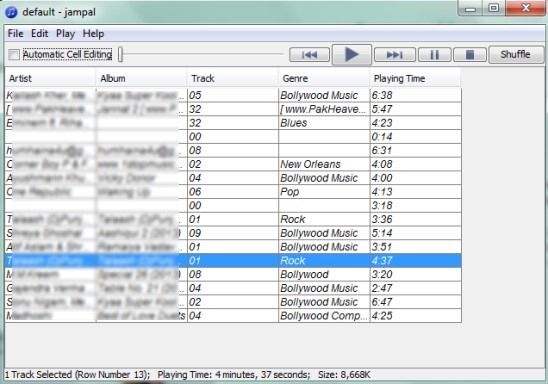
Task: Minimize the jampal window
Action: click(470, 8)
